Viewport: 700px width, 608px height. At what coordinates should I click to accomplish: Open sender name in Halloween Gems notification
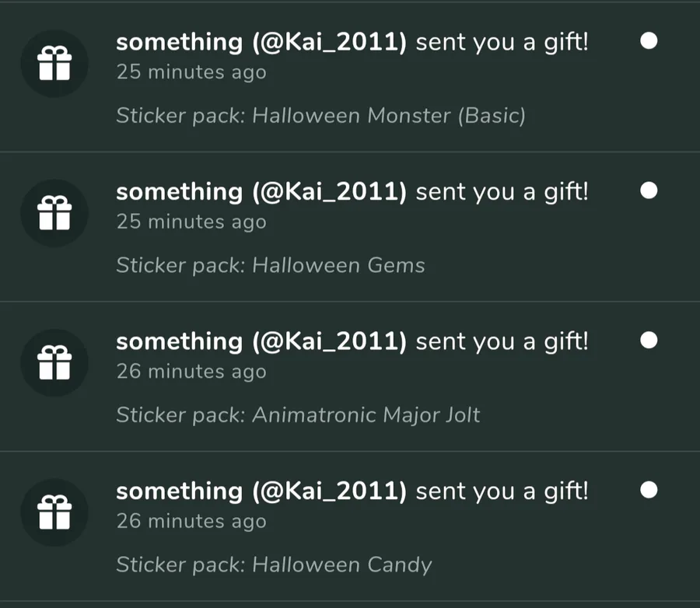point(261,192)
